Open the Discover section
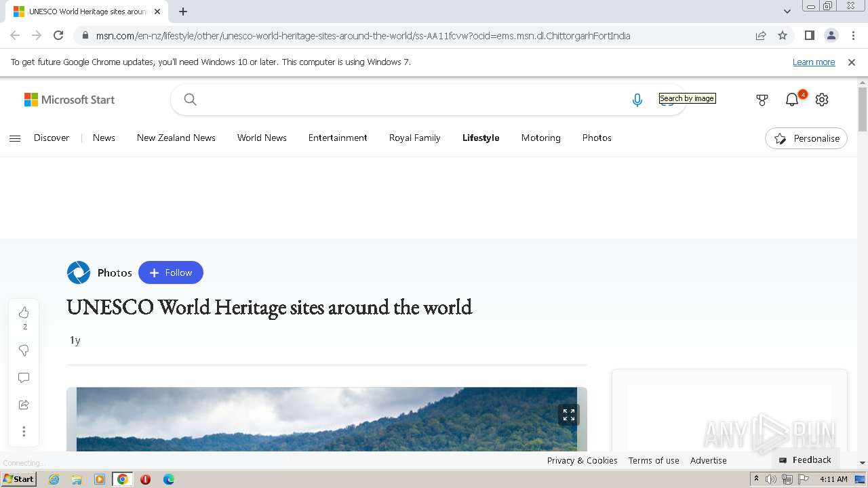868x488 pixels. 52,138
